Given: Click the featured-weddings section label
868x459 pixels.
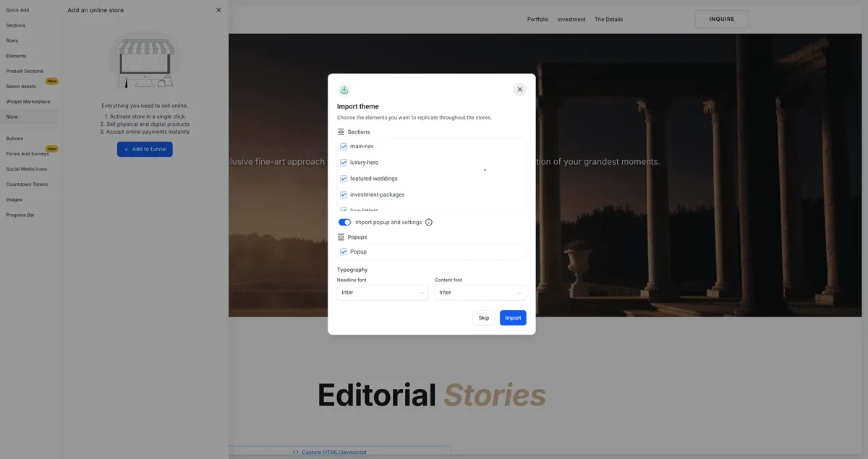Looking at the screenshot, I should (x=374, y=179).
